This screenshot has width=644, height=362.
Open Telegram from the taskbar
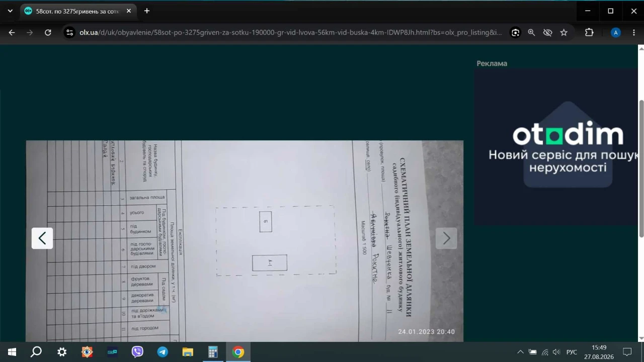(163, 352)
